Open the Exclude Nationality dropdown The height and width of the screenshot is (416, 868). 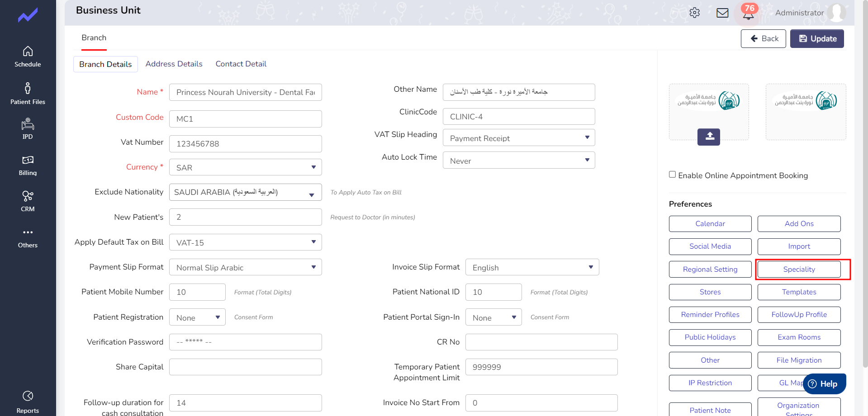[246, 192]
